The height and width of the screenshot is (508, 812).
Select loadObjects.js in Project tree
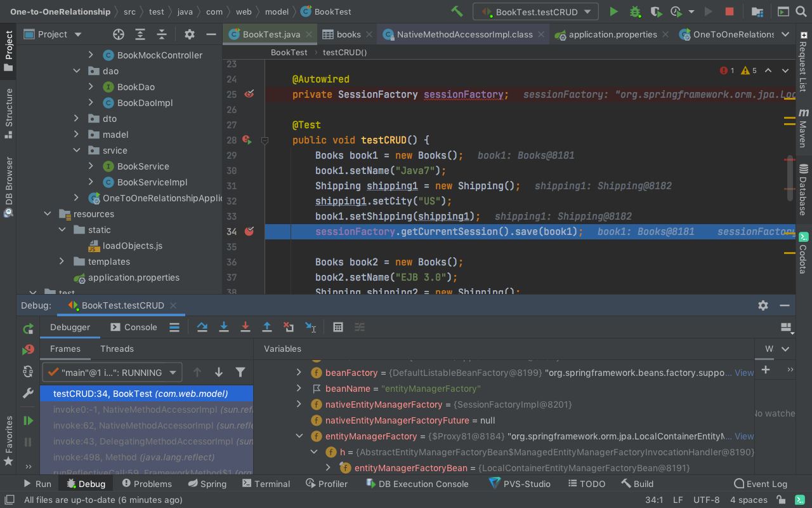click(x=132, y=246)
